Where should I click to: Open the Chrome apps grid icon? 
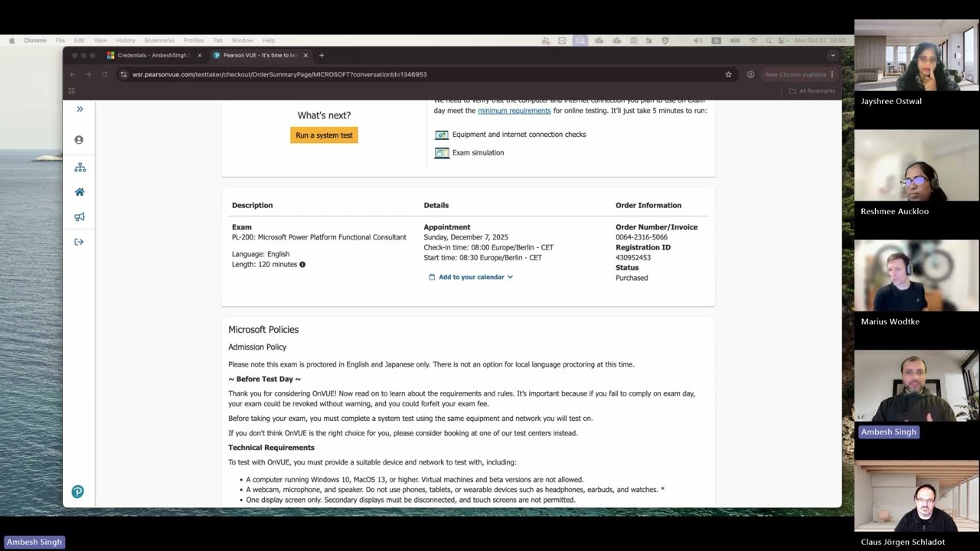point(72,91)
